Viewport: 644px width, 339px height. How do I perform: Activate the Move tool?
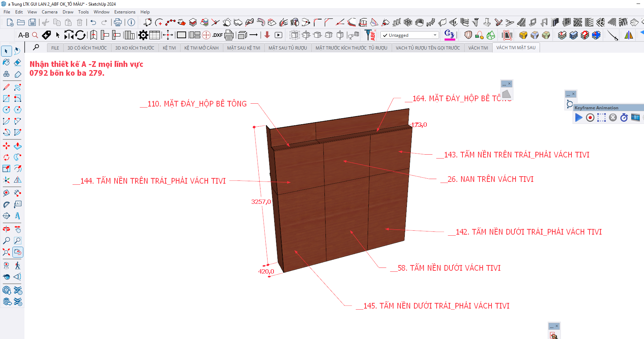point(6,146)
